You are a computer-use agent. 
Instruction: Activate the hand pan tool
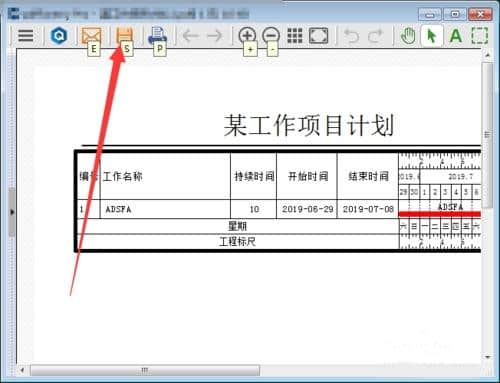coord(408,36)
